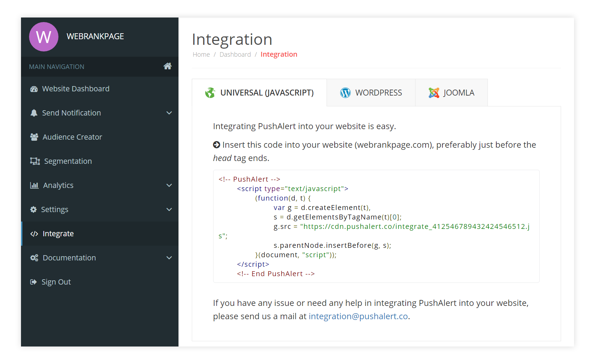Click 'Integrating PushAlert into your website is easy'

click(304, 126)
